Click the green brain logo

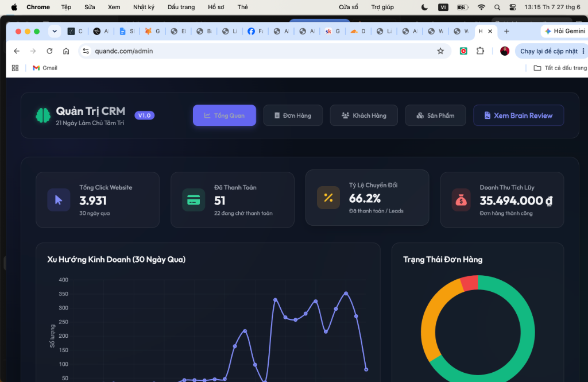43,115
